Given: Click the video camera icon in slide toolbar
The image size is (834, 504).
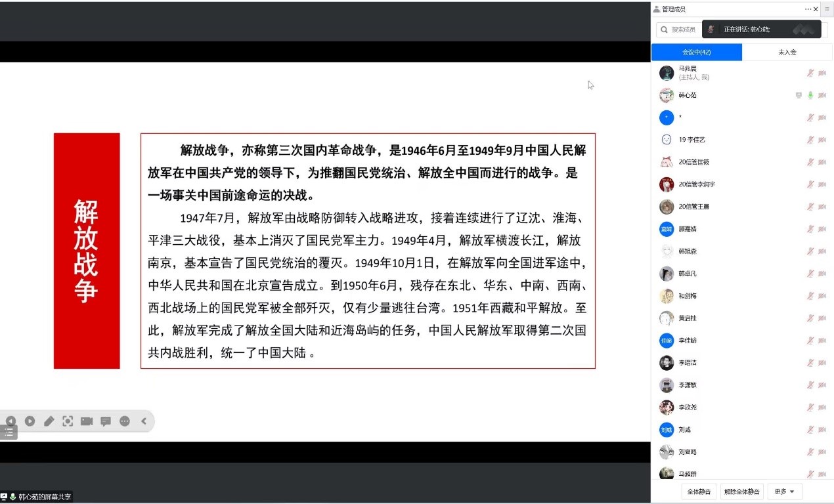Looking at the screenshot, I should 87,421.
